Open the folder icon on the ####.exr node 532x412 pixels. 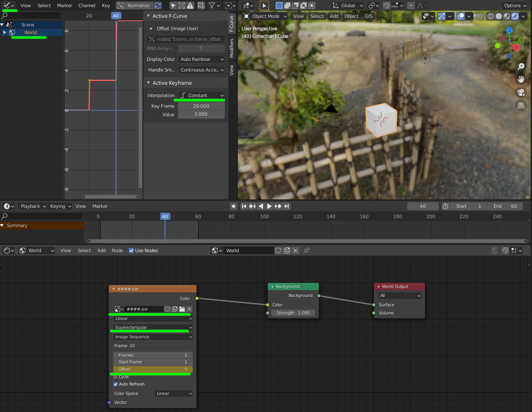(182, 309)
